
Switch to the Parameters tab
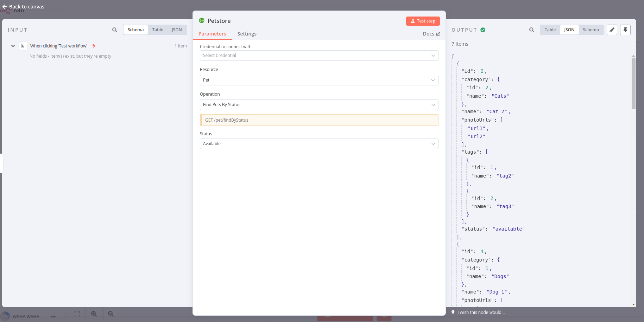click(x=212, y=34)
